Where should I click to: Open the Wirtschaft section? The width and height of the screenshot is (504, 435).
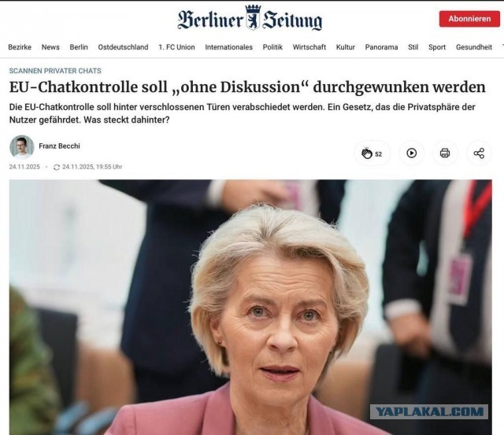(309, 47)
